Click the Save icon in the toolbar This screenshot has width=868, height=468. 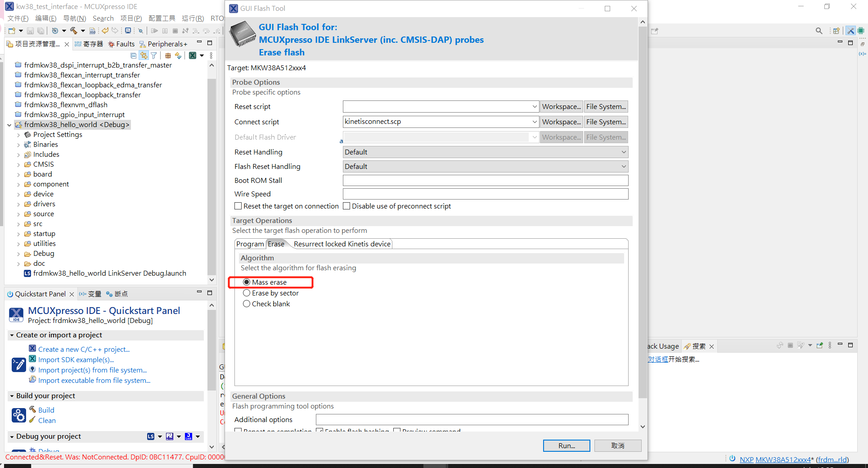click(x=30, y=31)
